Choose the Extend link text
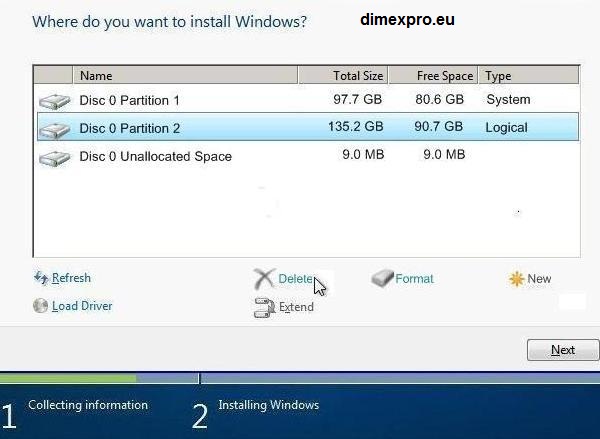This screenshot has width=600, height=439. point(296,307)
